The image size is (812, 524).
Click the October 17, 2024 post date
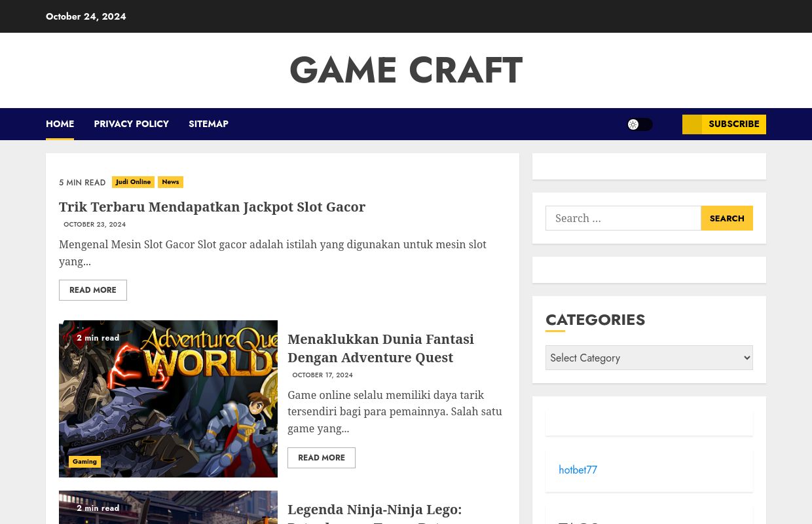click(x=322, y=375)
